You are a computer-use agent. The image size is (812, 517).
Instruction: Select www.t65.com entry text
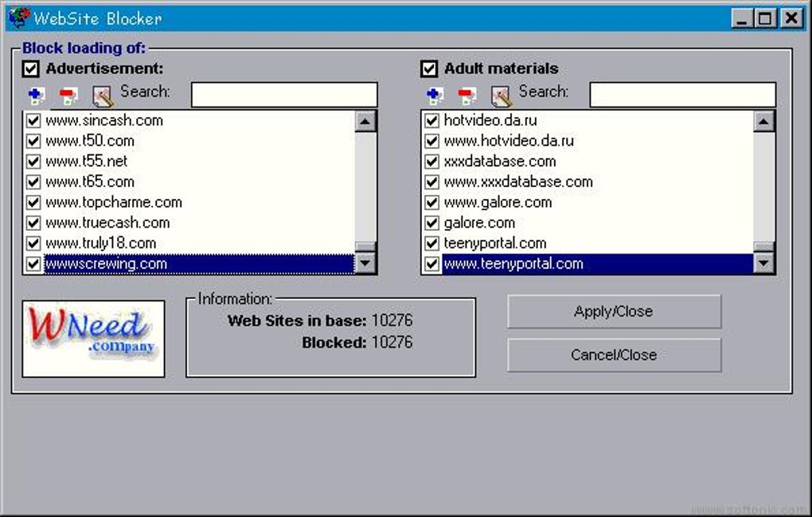coord(90,181)
